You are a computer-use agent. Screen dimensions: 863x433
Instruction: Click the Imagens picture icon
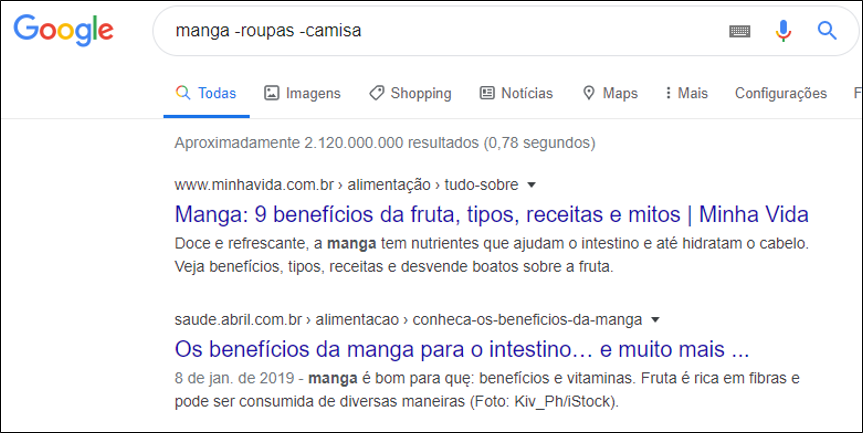coord(271,93)
